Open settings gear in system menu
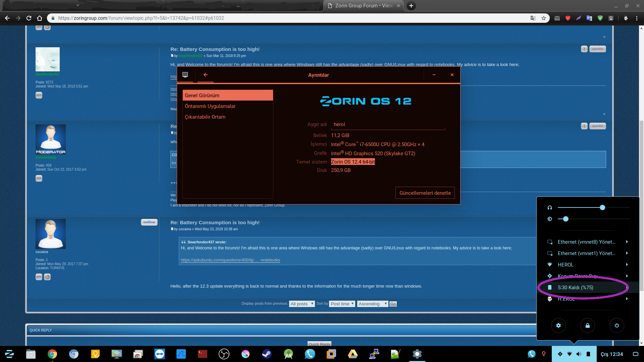Screen dimensions: 644x362 (558, 325)
